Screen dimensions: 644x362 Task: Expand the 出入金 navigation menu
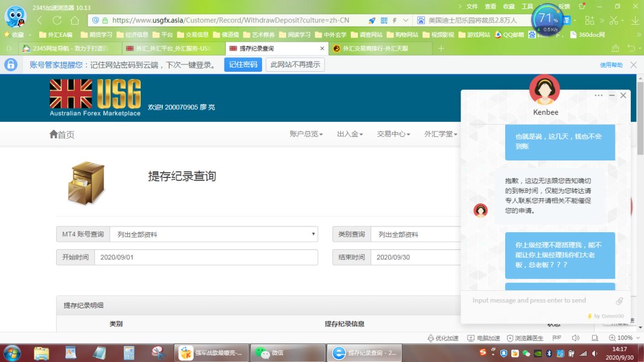pyautogui.click(x=350, y=134)
